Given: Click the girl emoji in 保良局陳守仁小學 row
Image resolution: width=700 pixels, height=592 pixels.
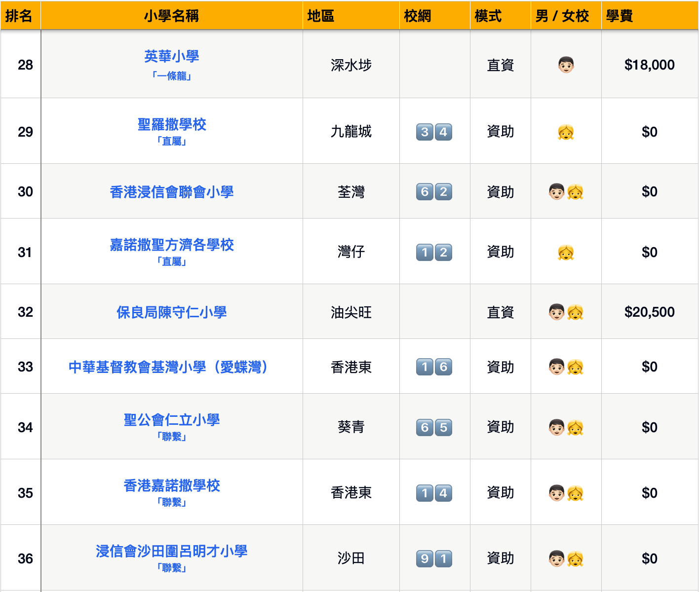Looking at the screenshot, I should [575, 312].
